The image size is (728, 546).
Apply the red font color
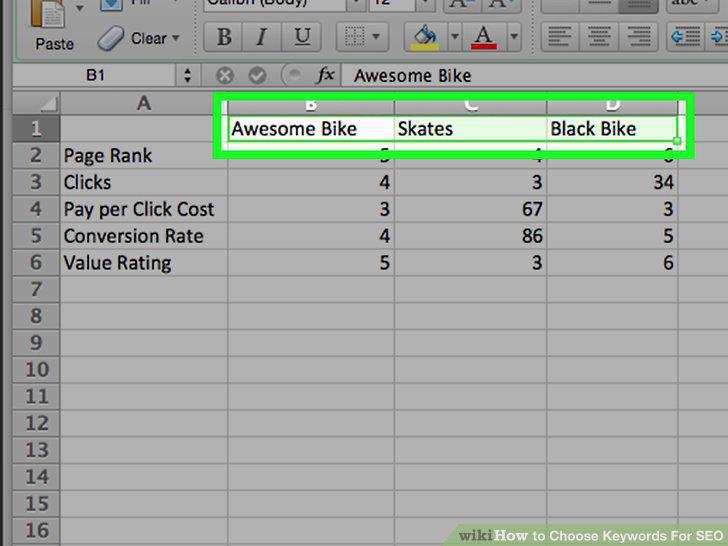click(x=484, y=37)
